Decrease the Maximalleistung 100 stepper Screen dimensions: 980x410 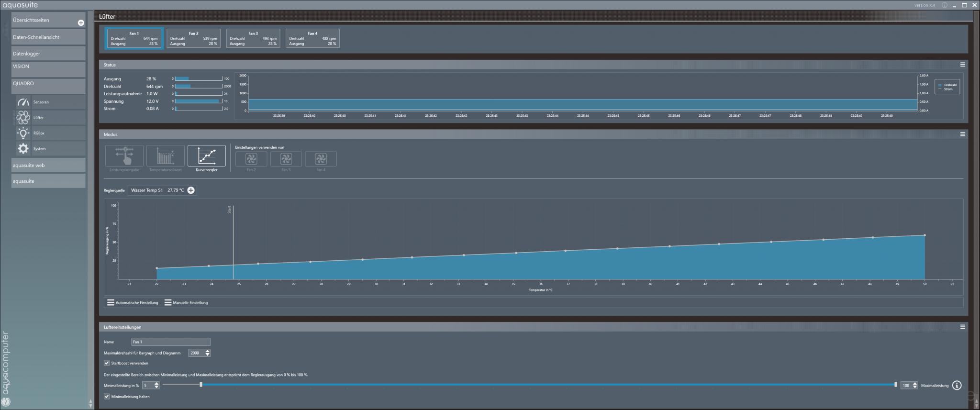915,388
